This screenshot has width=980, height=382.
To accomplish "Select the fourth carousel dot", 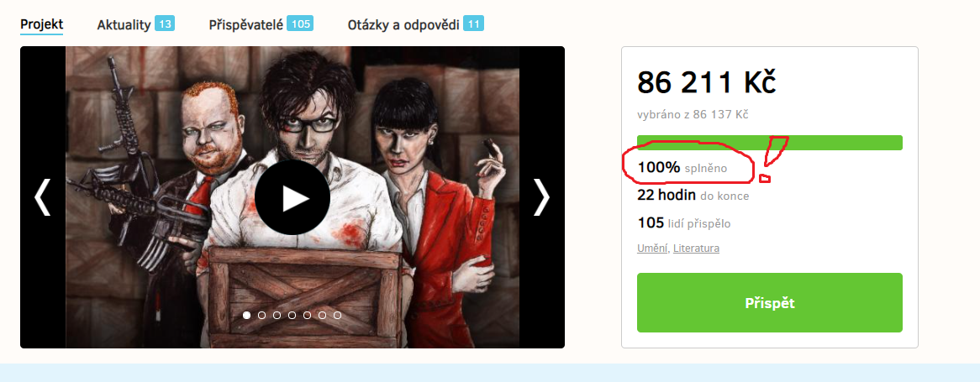I will point(292,315).
